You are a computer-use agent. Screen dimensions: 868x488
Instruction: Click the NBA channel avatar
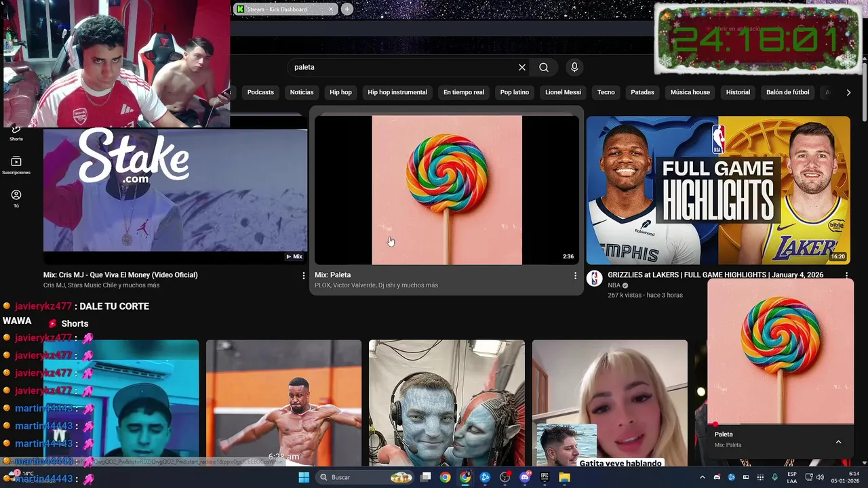(595, 279)
